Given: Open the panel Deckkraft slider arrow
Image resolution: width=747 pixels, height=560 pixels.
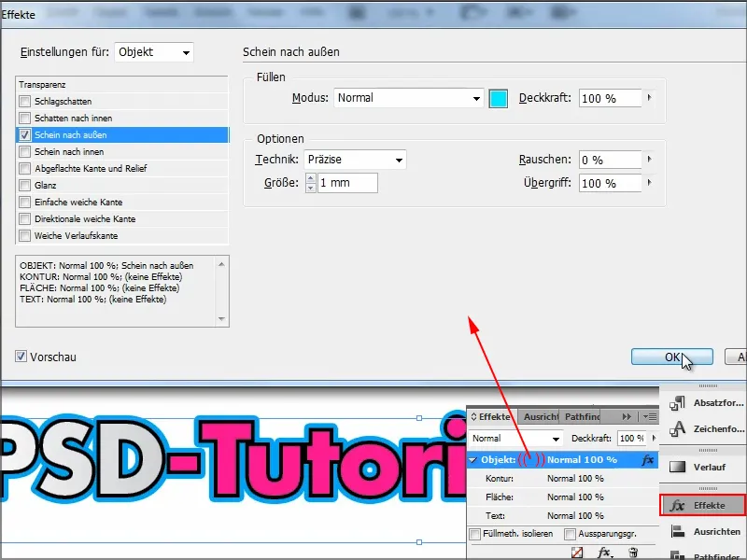Looking at the screenshot, I should pos(653,438).
